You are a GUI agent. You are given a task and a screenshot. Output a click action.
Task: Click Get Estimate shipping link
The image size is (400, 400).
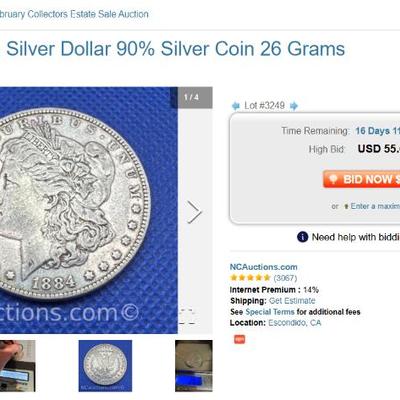(292, 301)
